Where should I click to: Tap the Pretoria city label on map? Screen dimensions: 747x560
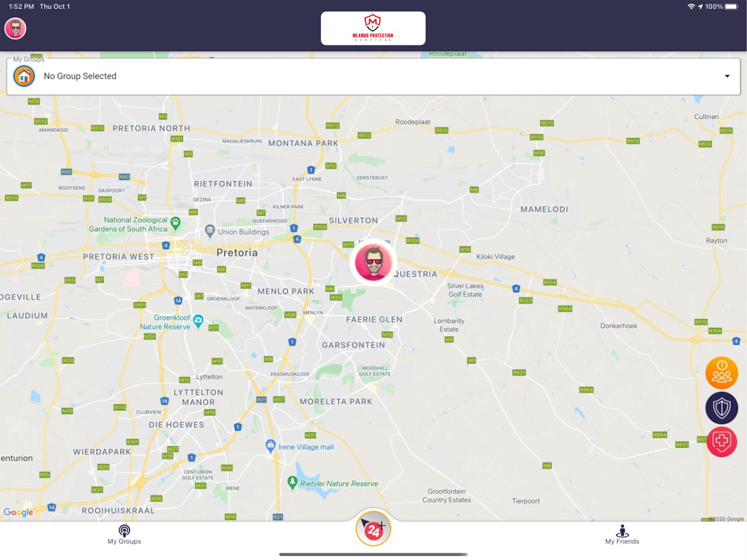pos(237,253)
